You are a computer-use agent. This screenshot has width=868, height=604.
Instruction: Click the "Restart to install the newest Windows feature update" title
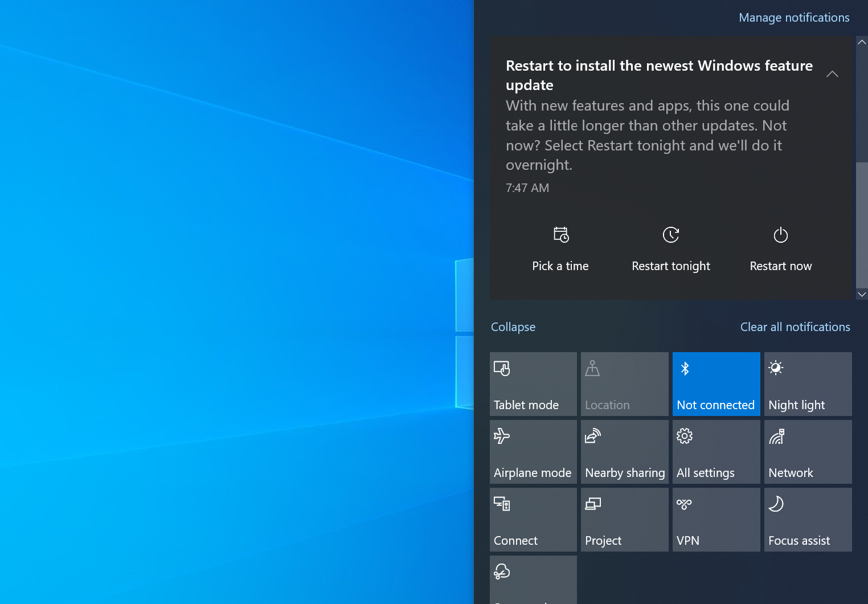tap(659, 75)
